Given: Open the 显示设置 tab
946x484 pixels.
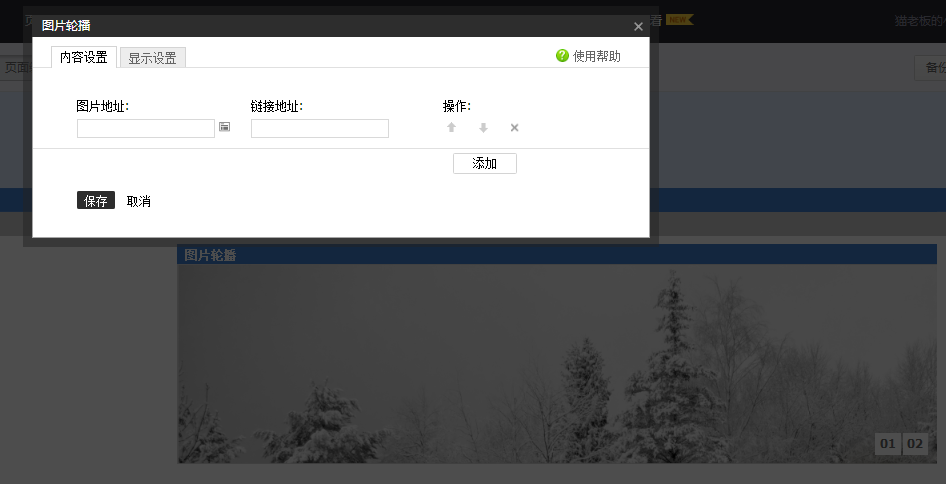Looking at the screenshot, I should [x=152, y=58].
